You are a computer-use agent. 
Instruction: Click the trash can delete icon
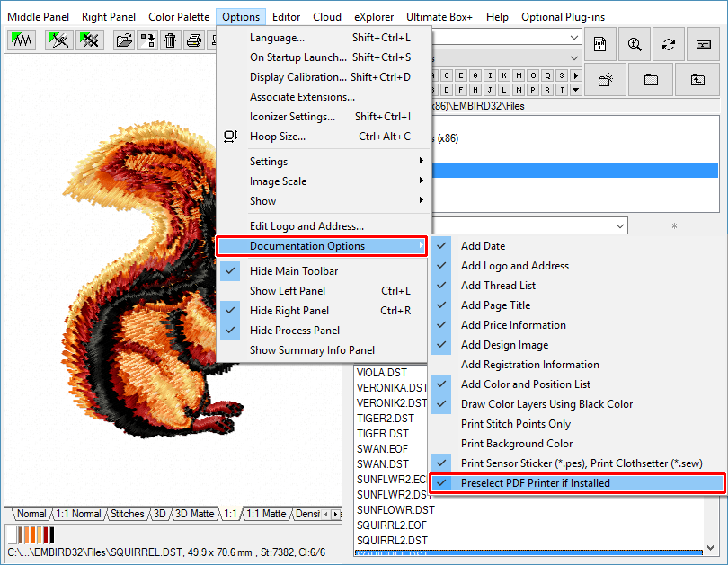coord(170,40)
